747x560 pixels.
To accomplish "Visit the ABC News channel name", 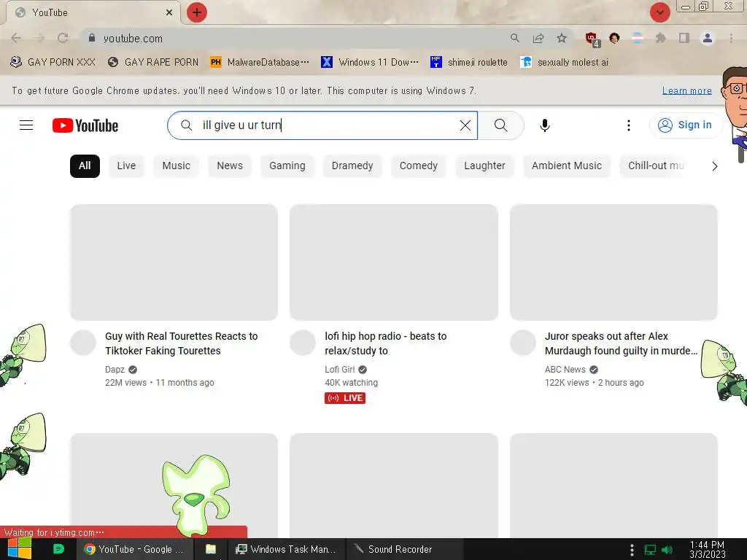I will click(x=565, y=370).
